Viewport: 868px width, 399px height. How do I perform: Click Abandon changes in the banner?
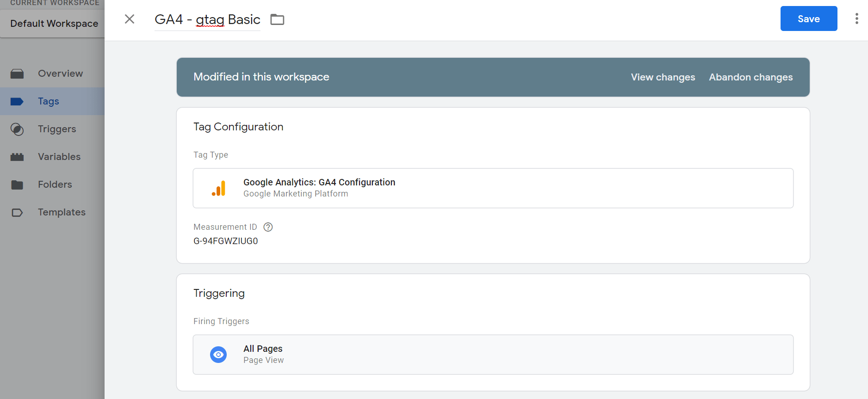click(750, 77)
